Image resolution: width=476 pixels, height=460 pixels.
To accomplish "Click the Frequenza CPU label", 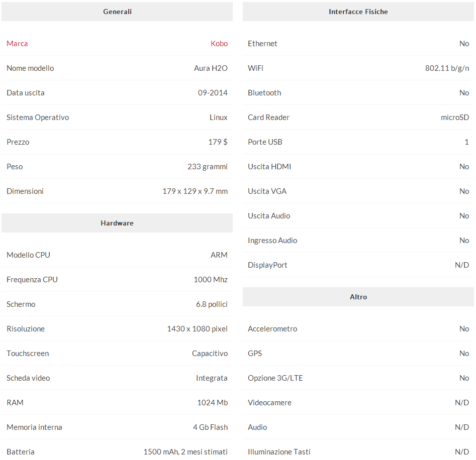I will coord(32,280).
